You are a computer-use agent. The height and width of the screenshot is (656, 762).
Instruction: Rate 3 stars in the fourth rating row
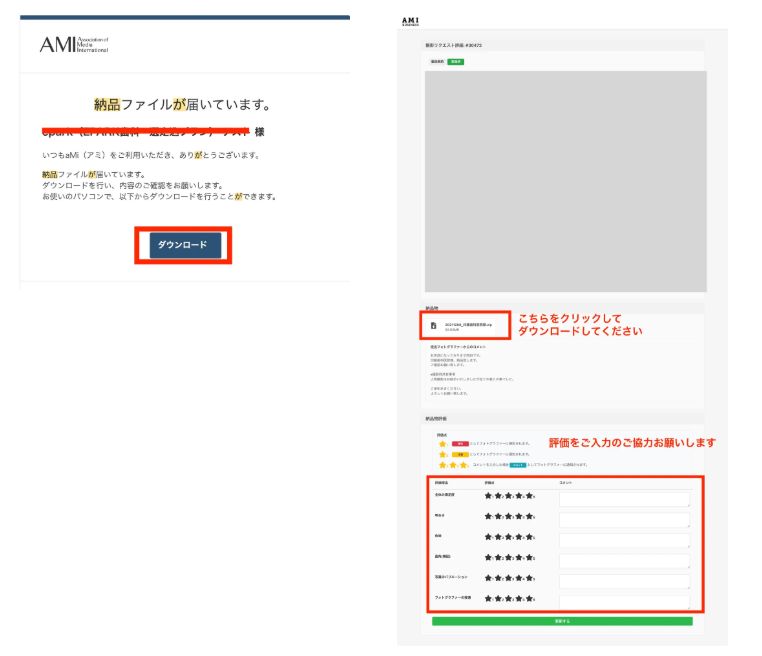[509, 558]
